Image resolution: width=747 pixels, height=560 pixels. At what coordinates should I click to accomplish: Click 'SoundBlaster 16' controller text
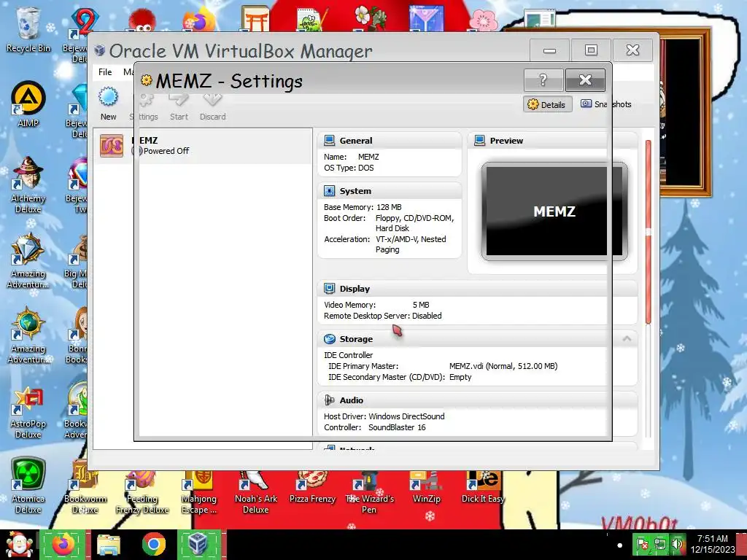(x=397, y=427)
